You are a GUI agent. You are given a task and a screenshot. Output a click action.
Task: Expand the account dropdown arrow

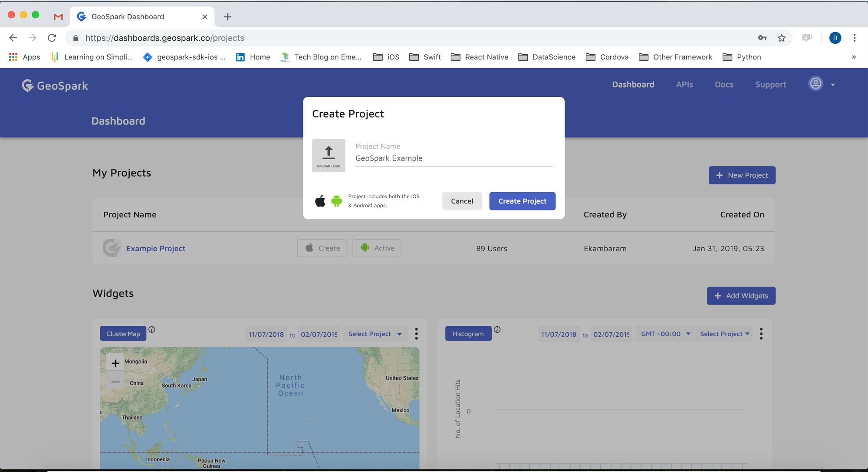(833, 85)
